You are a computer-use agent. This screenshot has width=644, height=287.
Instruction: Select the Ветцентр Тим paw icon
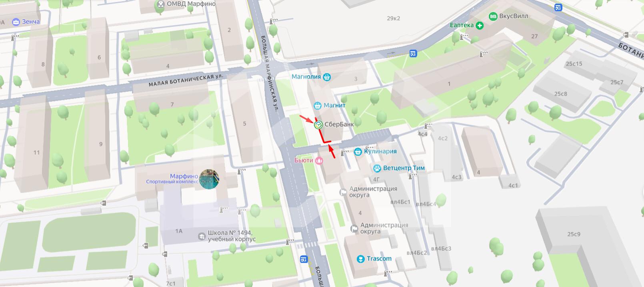pyautogui.click(x=377, y=168)
